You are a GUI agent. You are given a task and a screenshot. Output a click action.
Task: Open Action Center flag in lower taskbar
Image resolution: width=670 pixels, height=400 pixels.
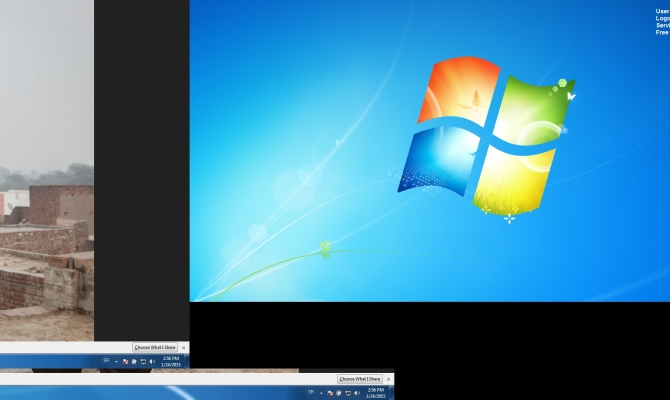330,392
